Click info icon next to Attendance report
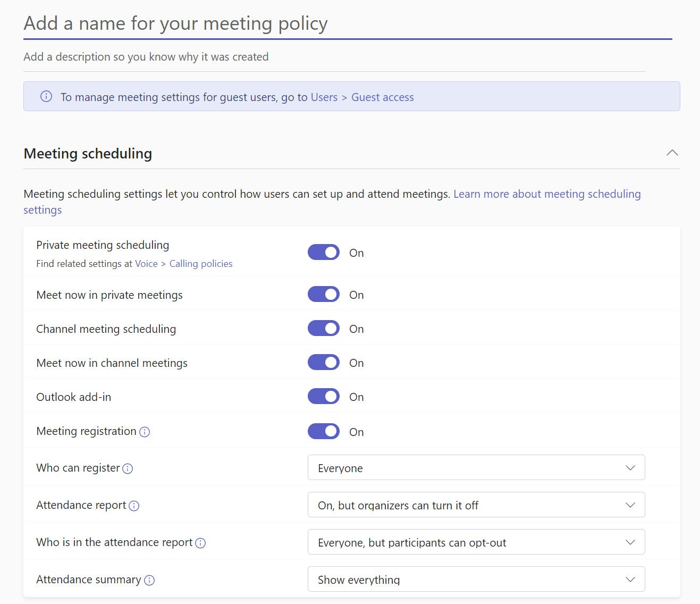Screen dimensions: 700x604 click(x=134, y=506)
